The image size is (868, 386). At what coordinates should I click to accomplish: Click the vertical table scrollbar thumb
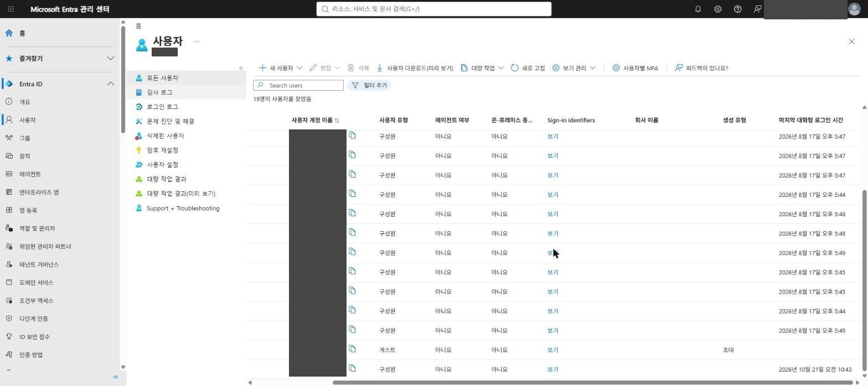[x=864, y=281]
